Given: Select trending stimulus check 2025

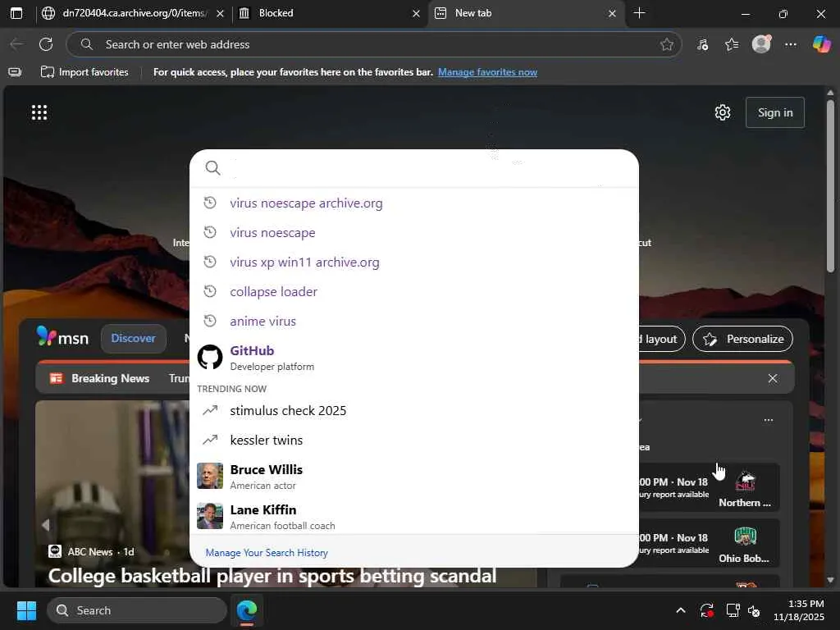Looking at the screenshot, I should (414, 410).
